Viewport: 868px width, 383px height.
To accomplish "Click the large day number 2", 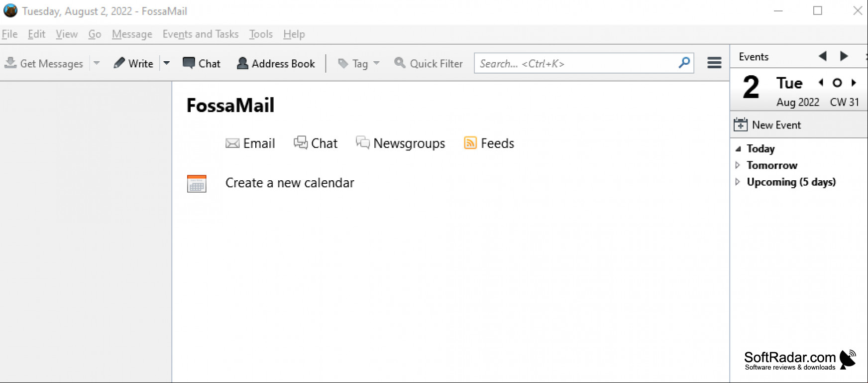I will 751,87.
